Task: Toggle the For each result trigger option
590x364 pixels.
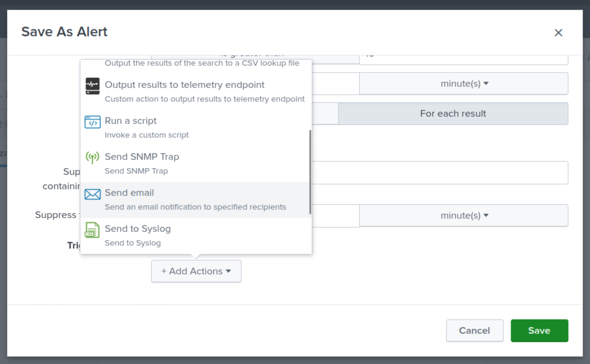Action: coord(453,114)
